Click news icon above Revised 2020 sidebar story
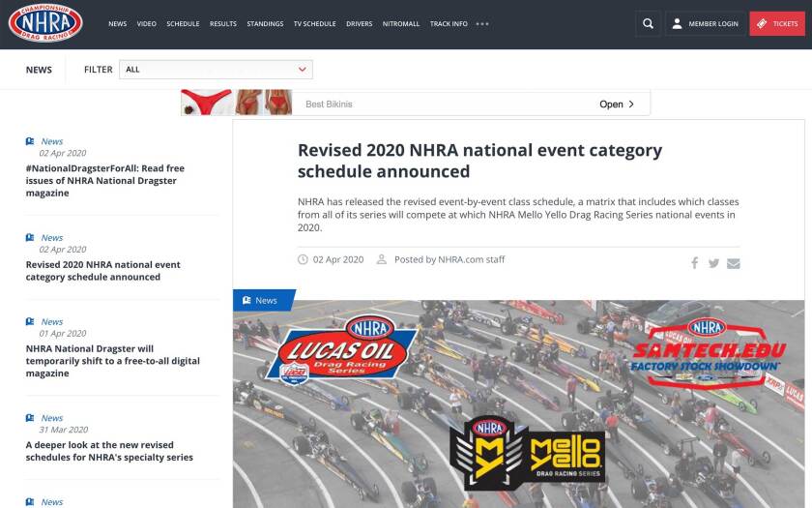The height and width of the screenshot is (508, 812). coord(30,237)
